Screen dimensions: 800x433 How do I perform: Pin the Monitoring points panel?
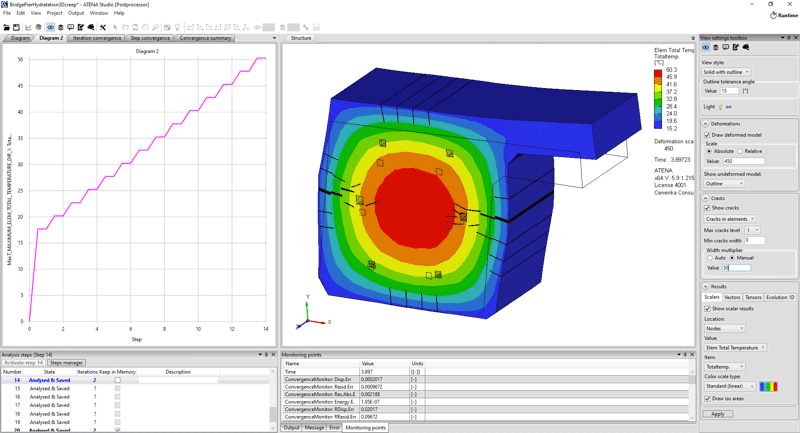pos(686,354)
